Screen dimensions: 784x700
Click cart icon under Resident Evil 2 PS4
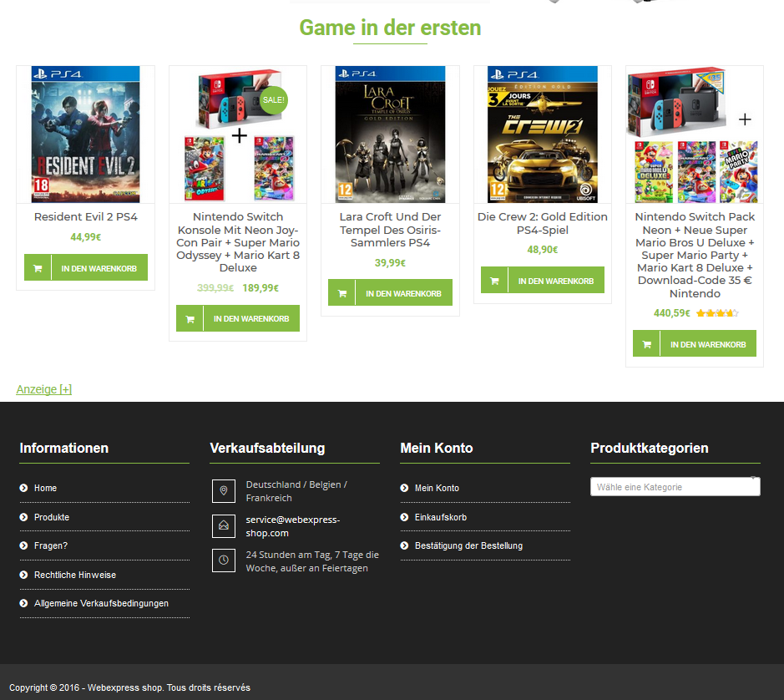tap(38, 268)
